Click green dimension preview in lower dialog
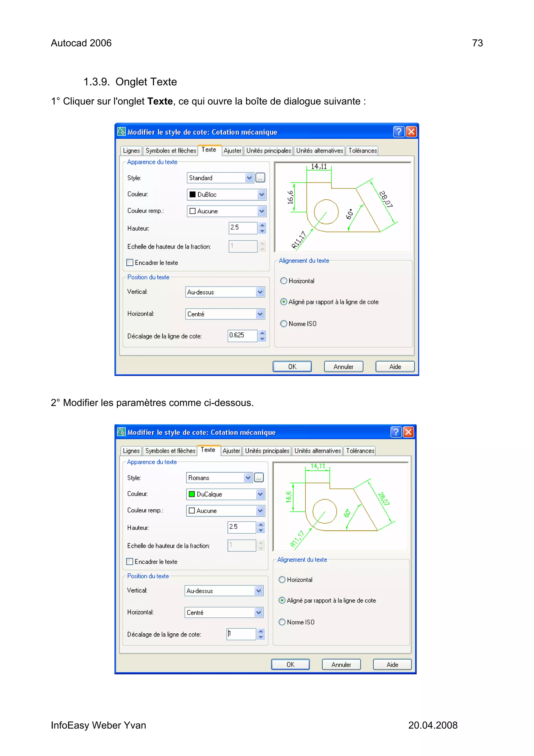The height and width of the screenshot is (756, 534). point(341,507)
